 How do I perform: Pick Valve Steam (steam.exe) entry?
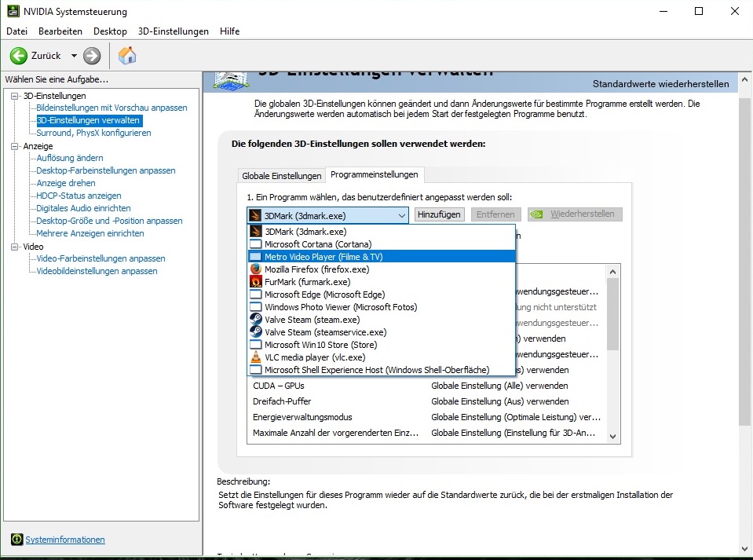pyautogui.click(x=382, y=320)
